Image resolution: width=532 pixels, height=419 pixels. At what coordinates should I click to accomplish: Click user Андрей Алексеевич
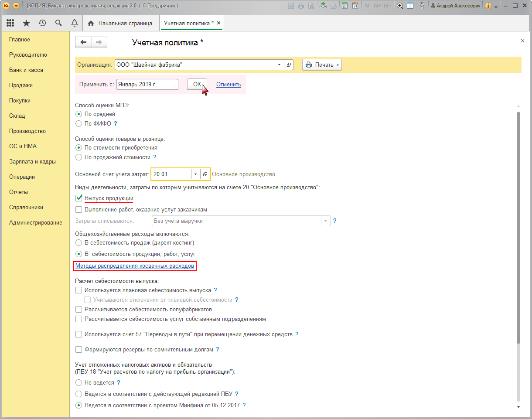point(456,6)
